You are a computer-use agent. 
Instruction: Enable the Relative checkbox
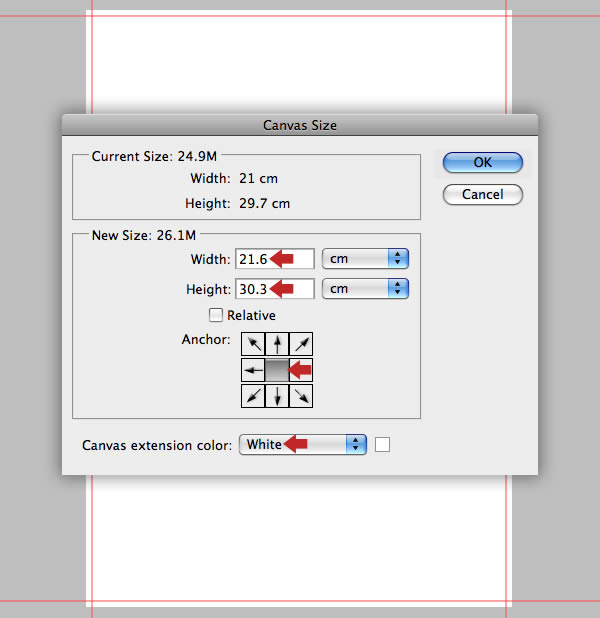[216, 315]
